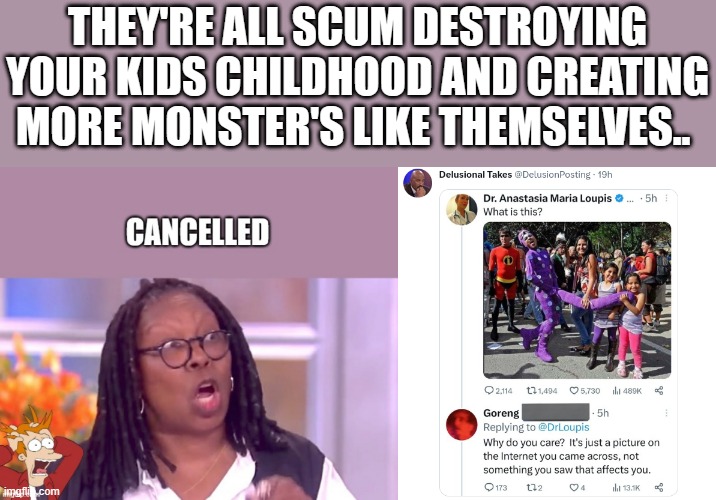Open more options on Dr. Loupis post
Viewport: 716px width, 500px height.
pos(667,198)
